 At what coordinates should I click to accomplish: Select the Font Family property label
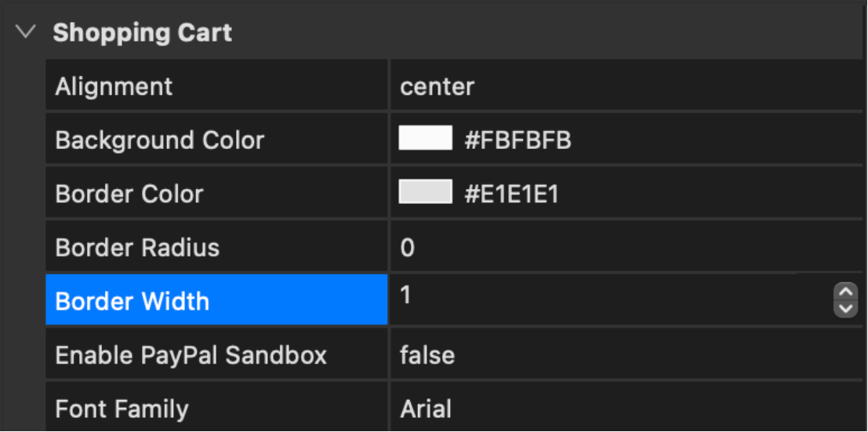tap(122, 408)
